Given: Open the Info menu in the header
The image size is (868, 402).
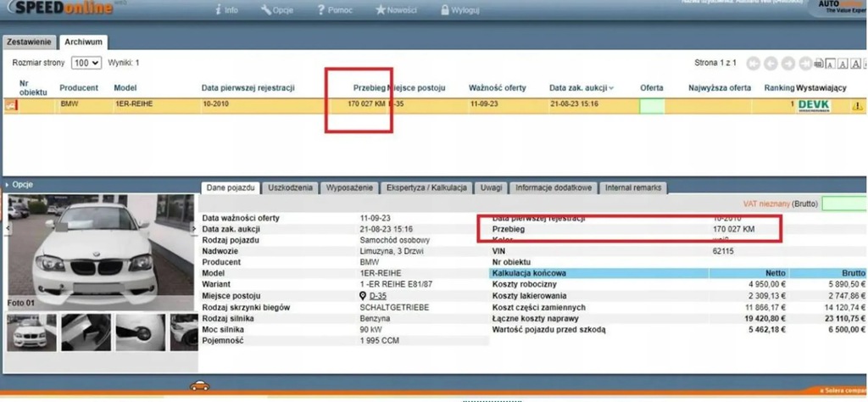Looking at the screenshot, I should 226,10.
